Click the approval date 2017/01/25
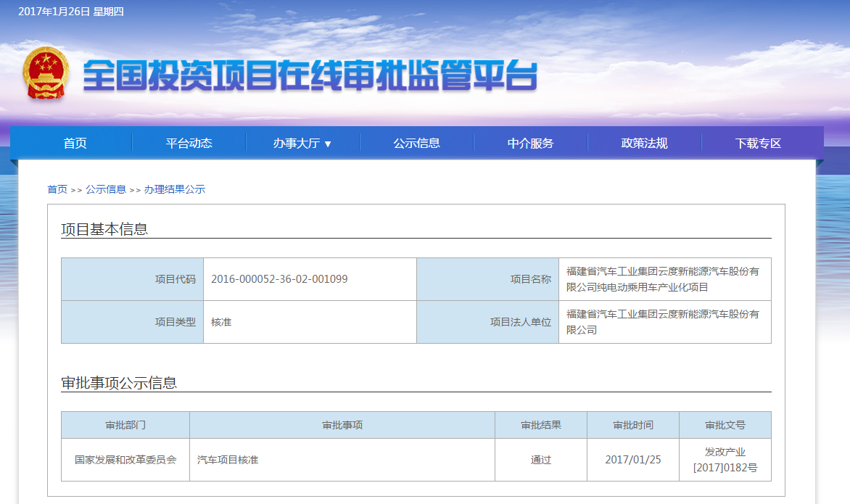The image size is (850, 504). [632, 460]
